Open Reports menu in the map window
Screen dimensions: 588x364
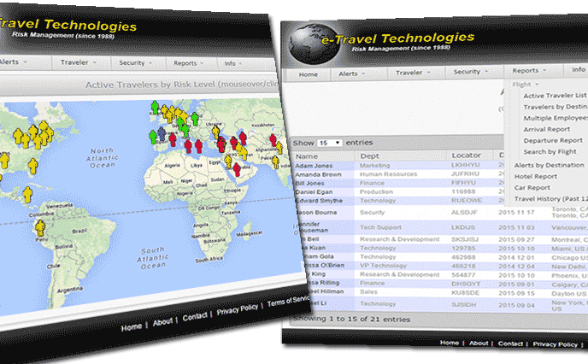188,63
